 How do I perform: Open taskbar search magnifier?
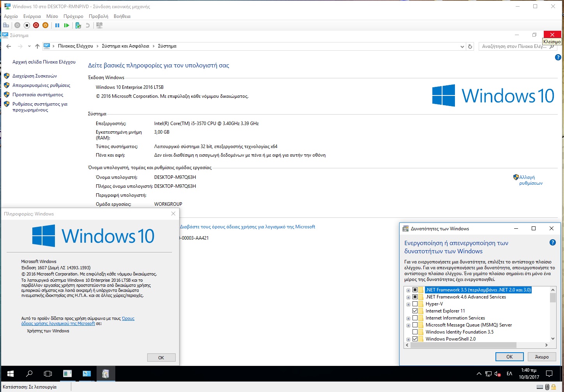[29, 374]
